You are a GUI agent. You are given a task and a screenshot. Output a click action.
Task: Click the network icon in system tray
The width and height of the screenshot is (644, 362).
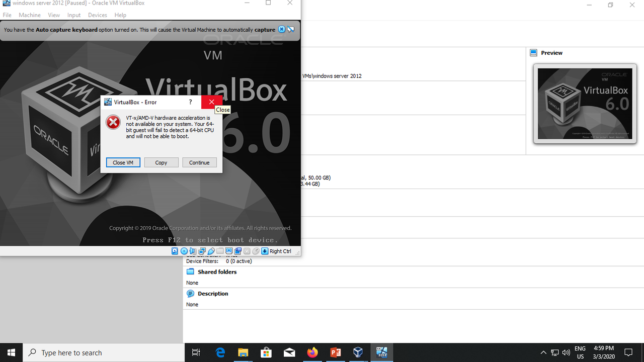pos(555,352)
